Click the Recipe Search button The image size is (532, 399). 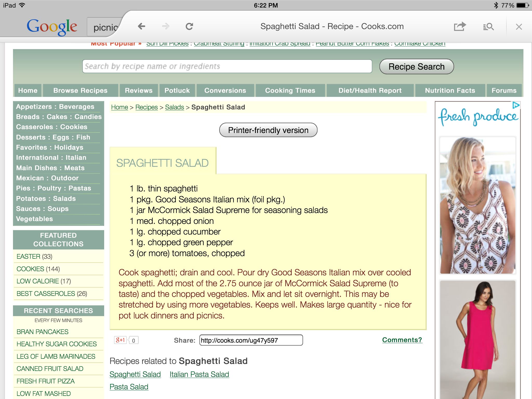pyautogui.click(x=416, y=67)
